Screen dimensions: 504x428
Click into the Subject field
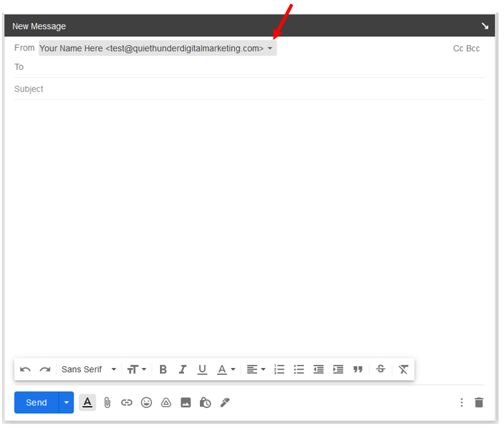(250, 89)
